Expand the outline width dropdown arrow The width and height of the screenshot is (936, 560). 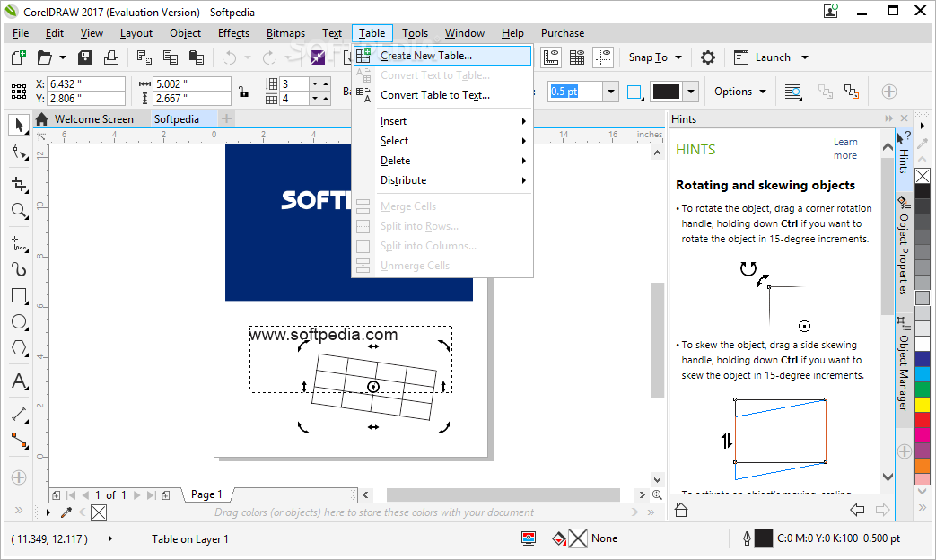click(x=610, y=92)
